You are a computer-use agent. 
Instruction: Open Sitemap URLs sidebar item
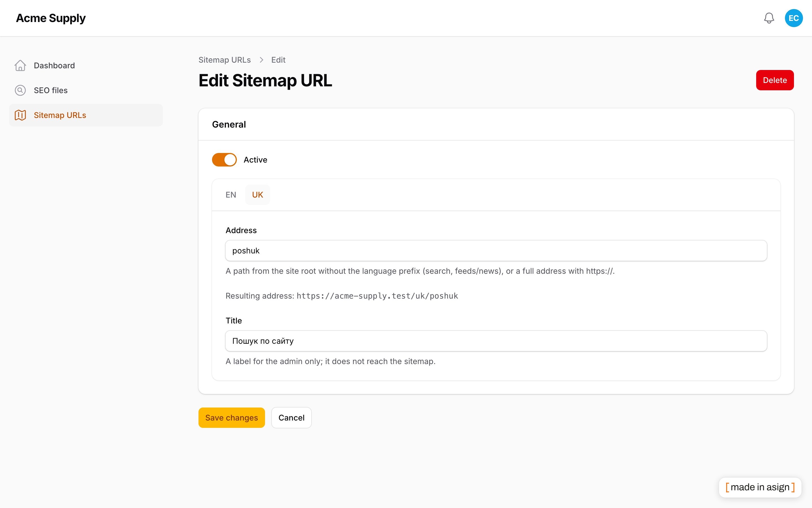(x=86, y=115)
